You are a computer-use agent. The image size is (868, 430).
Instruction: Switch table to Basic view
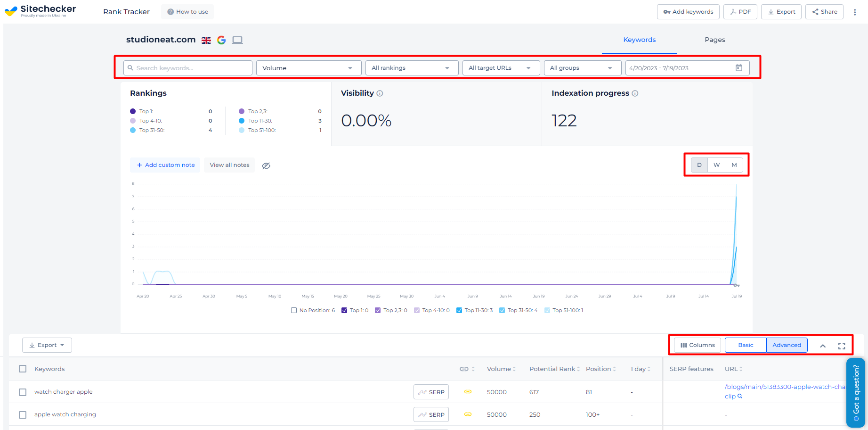[x=746, y=345]
